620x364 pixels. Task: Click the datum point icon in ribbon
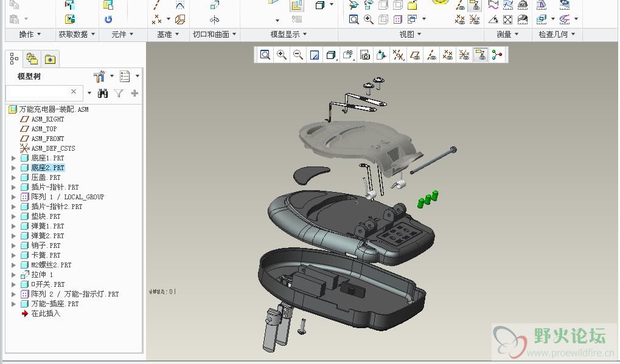[157, 19]
